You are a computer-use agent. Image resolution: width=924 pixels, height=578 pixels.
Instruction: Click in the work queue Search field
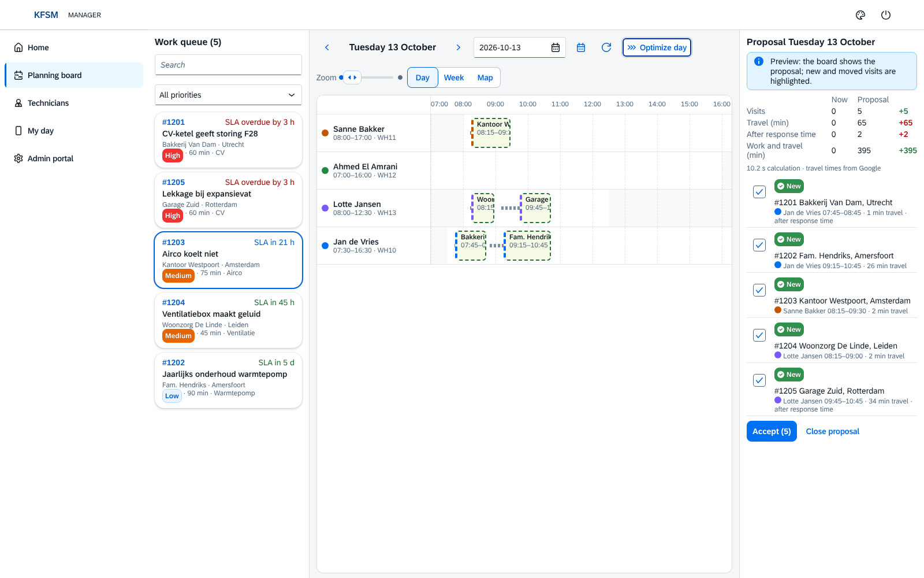coord(228,65)
